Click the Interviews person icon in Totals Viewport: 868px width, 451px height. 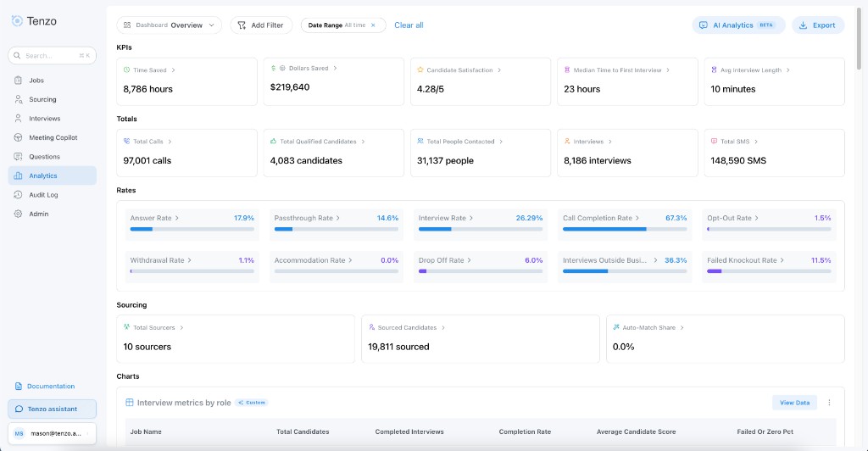coord(567,141)
